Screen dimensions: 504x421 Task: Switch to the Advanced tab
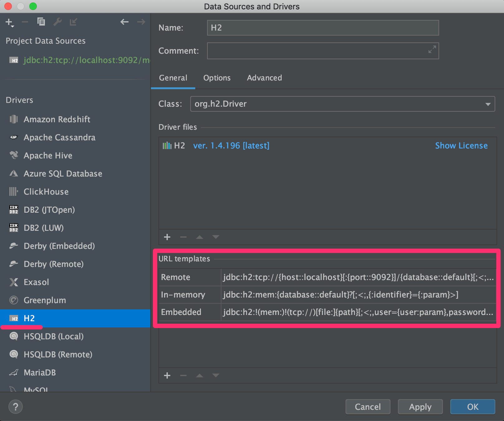click(x=264, y=78)
